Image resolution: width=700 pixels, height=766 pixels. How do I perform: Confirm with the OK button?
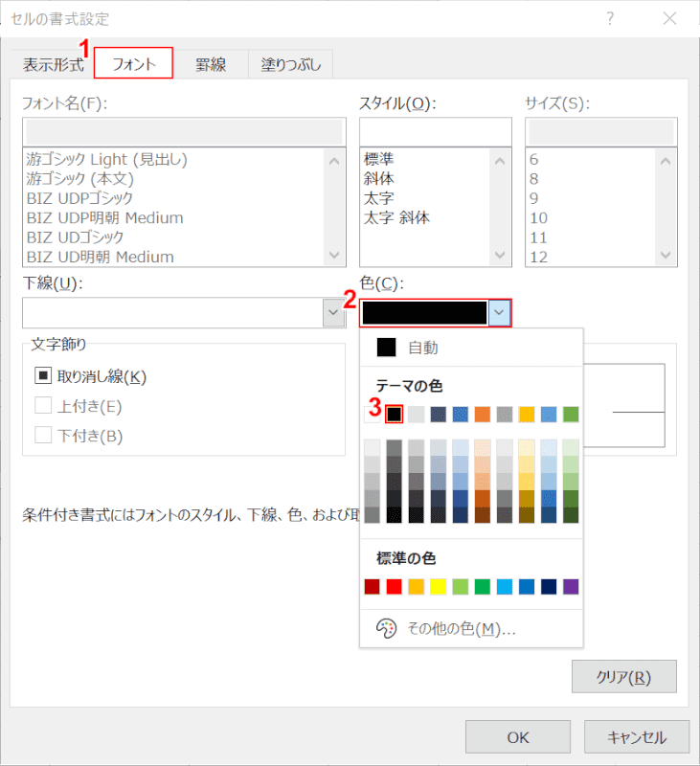point(518,736)
